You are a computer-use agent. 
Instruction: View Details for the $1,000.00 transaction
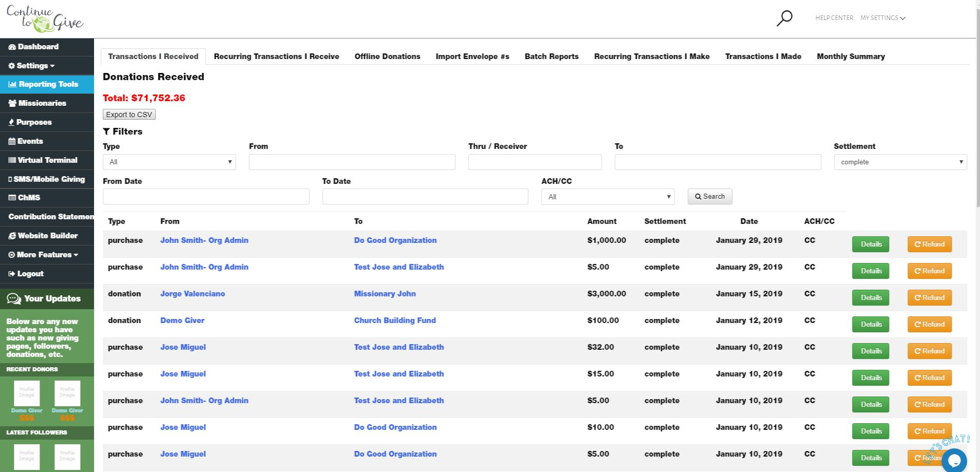(871, 244)
